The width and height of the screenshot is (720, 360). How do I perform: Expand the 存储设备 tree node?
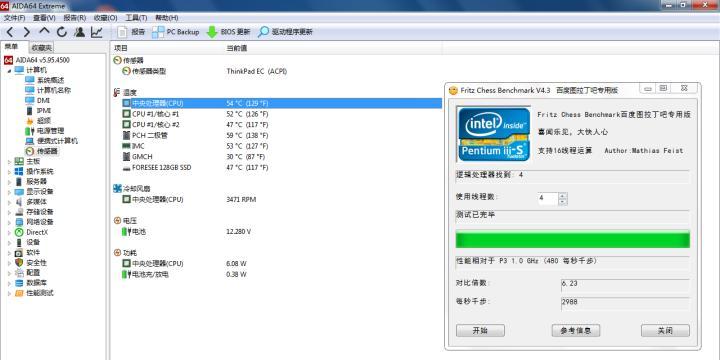[x=10, y=212]
